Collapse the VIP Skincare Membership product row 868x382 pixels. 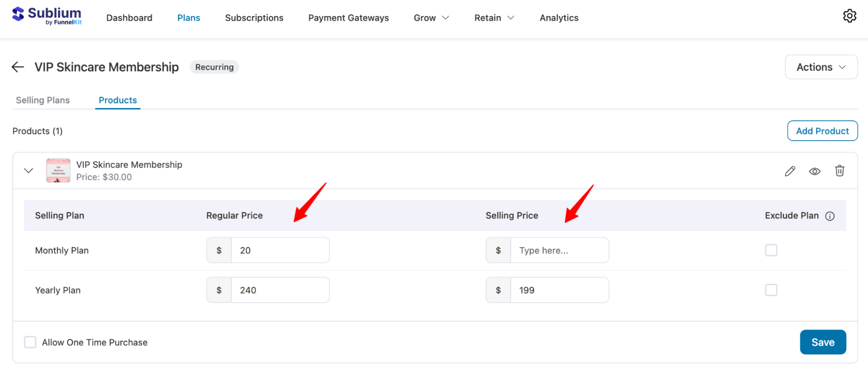click(29, 171)
